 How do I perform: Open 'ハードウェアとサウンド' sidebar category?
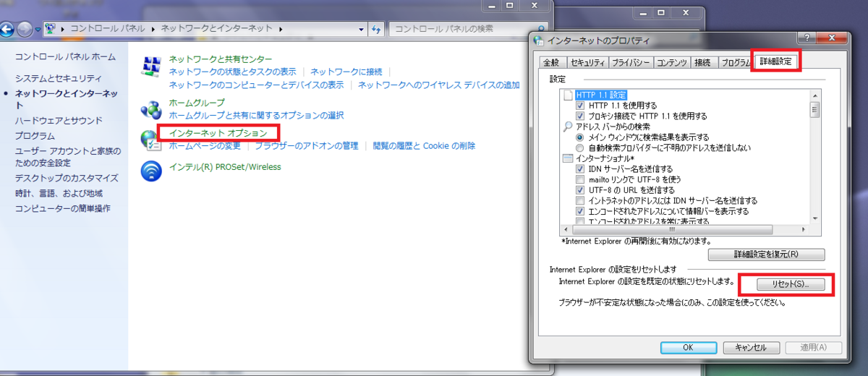click(59, 121)
